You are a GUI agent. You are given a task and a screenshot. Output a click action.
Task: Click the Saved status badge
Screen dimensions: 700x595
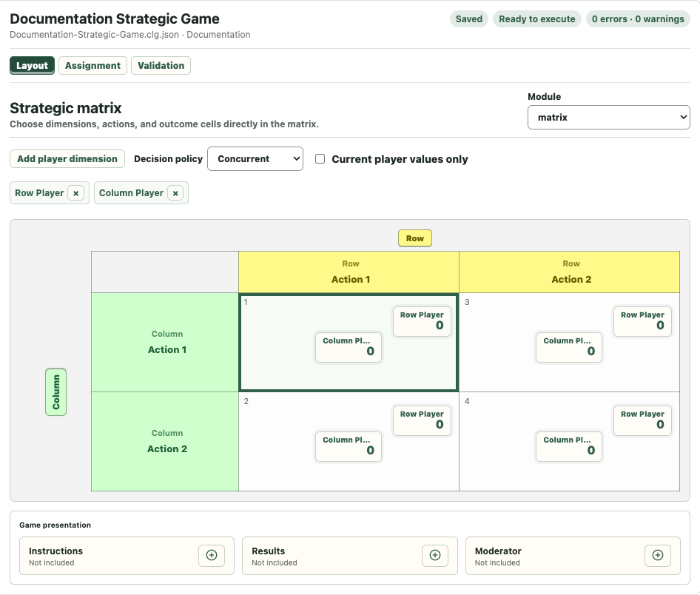(468, 19)
